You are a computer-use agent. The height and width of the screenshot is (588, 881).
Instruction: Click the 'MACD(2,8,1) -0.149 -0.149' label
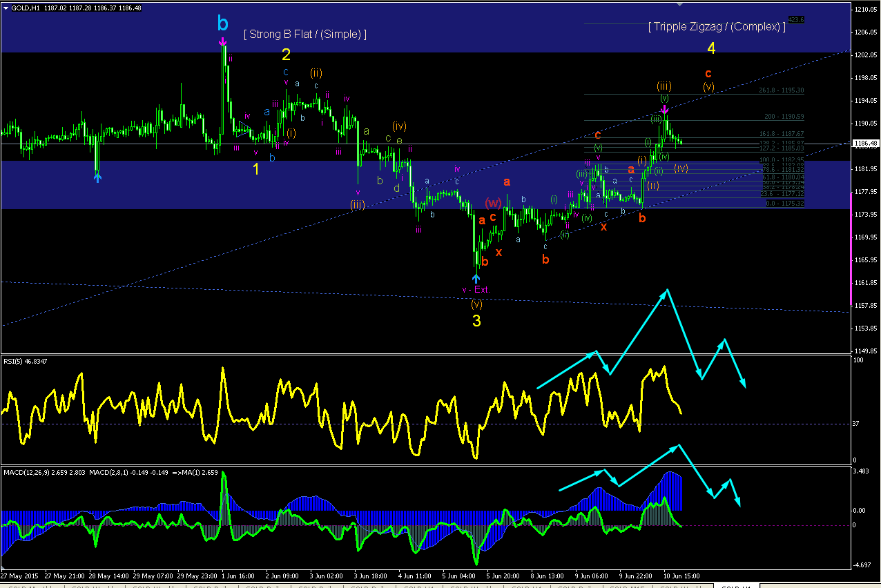[127, 473]
